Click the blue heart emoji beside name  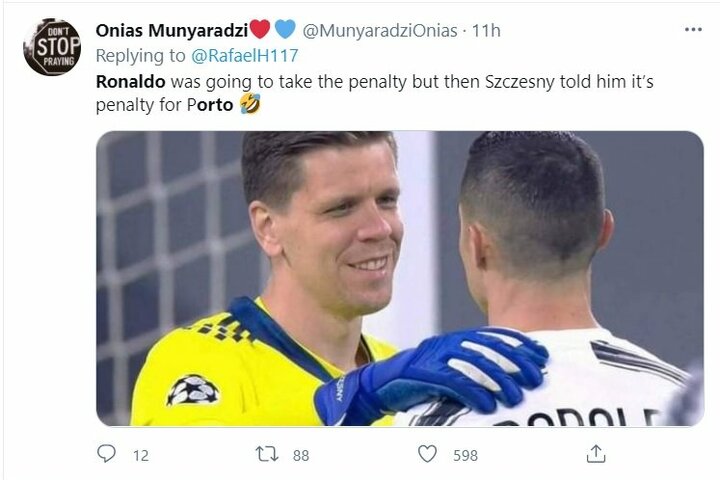pyautogui.click(x=285, y=29)
